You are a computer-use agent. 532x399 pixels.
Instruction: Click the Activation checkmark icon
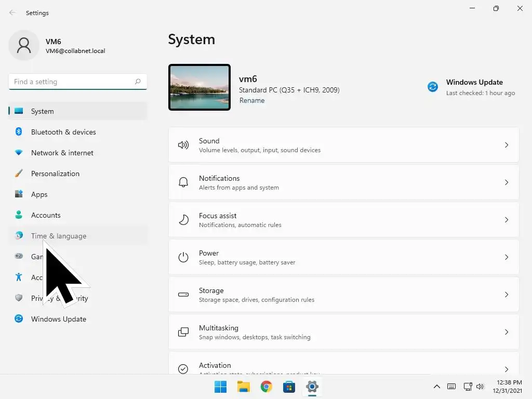pyautogui.click(x=183, y=369)
